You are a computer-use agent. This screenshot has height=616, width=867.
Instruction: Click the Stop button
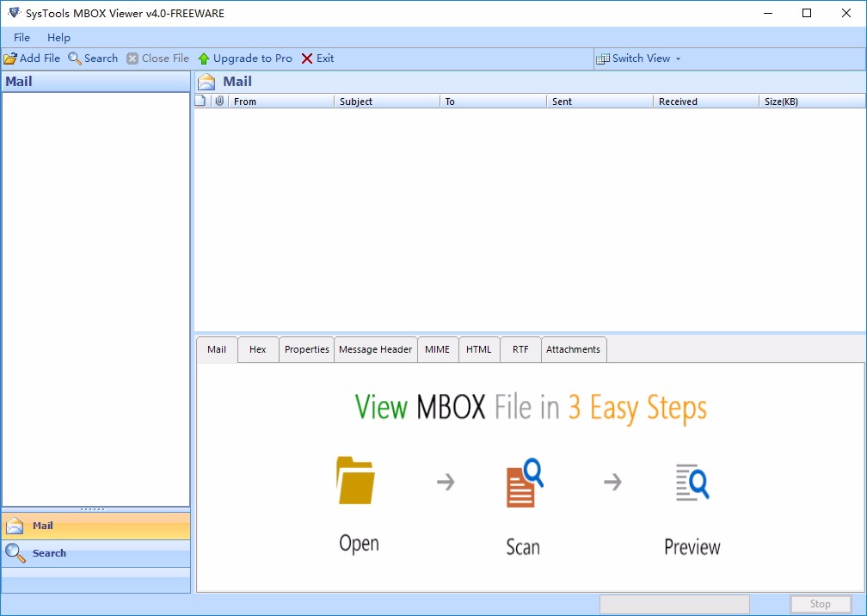(x=821, y=604)
